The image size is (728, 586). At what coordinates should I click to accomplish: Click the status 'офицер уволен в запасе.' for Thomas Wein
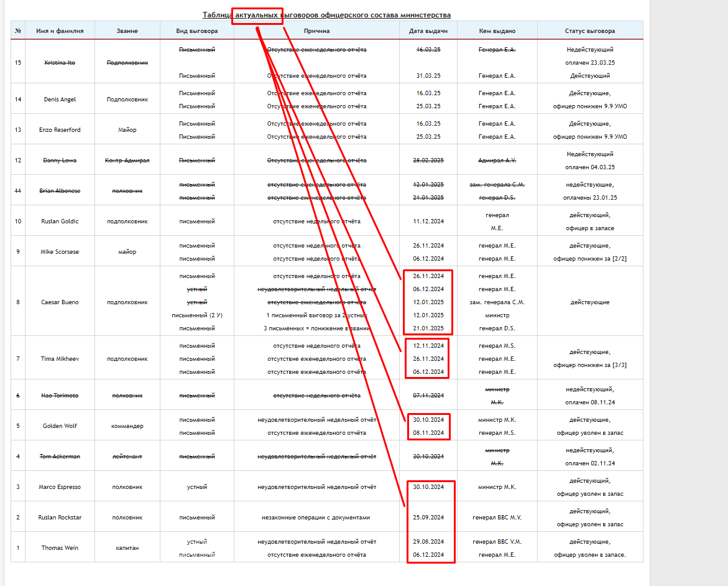point(590,555)
